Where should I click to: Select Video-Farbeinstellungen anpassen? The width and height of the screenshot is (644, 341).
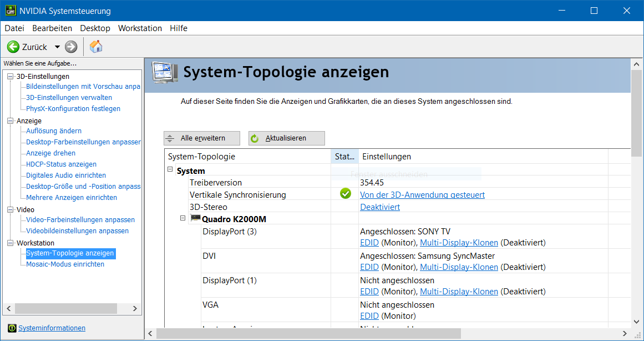80,220
